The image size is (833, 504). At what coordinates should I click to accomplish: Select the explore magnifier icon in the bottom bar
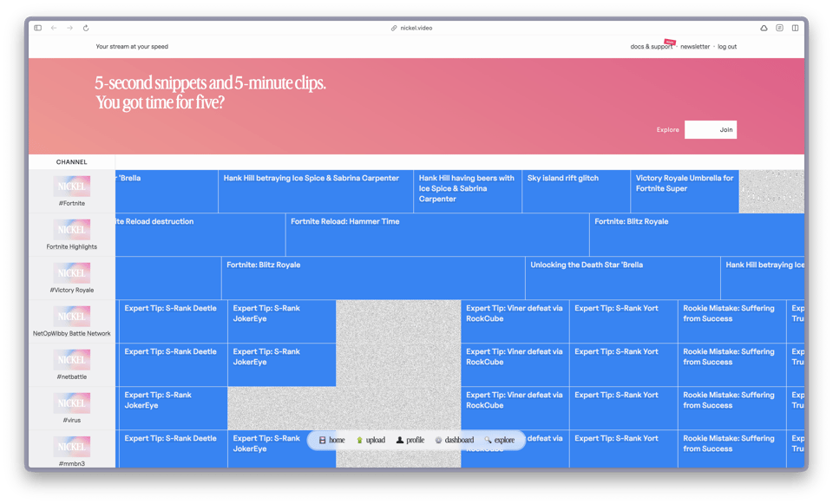pos(489,440)
